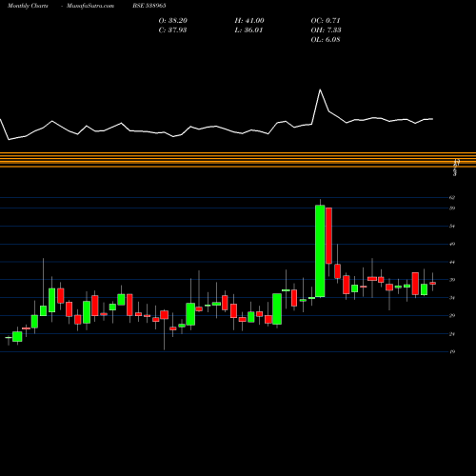Click the 54 price axis label
The image size is (476, 476).
[x=452, y=227]
